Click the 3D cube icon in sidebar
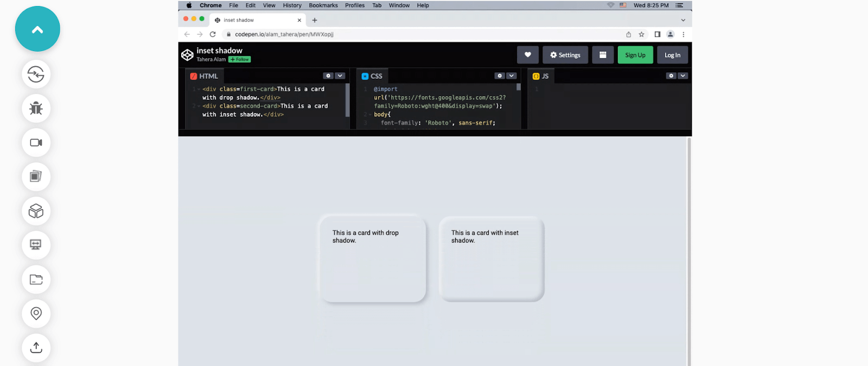 (36, 211)
